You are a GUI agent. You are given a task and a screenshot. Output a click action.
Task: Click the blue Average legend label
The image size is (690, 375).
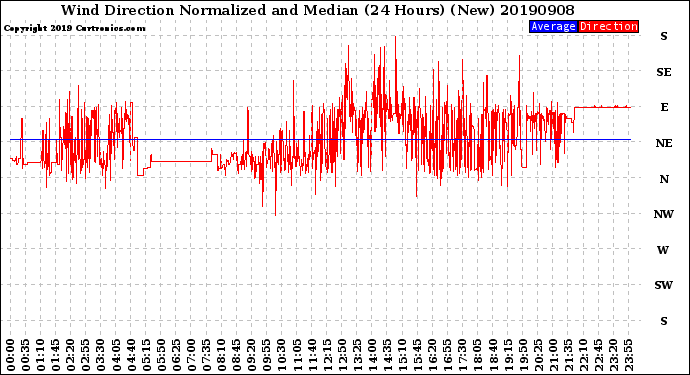click(x=553, y=26)
